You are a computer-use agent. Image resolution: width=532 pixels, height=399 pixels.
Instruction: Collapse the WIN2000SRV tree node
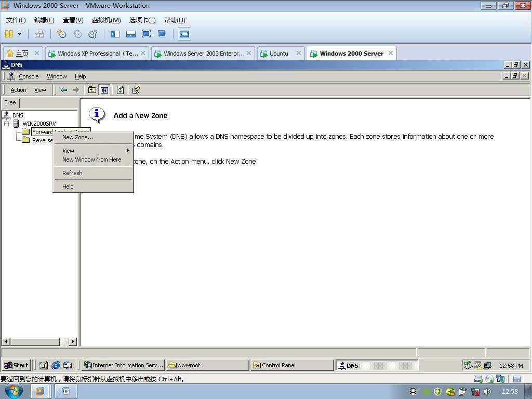tap(6, 124)
